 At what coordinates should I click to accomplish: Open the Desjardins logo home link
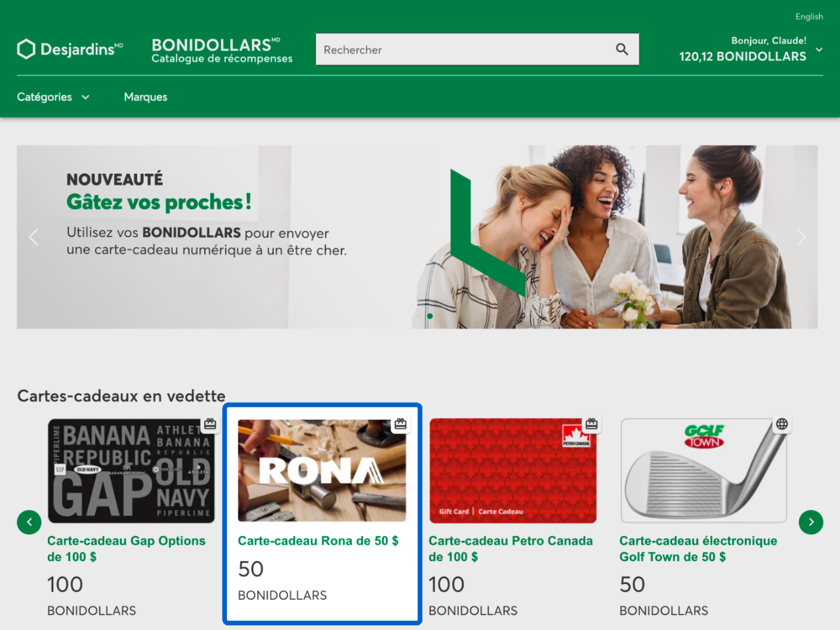click(x=70, y=49)
